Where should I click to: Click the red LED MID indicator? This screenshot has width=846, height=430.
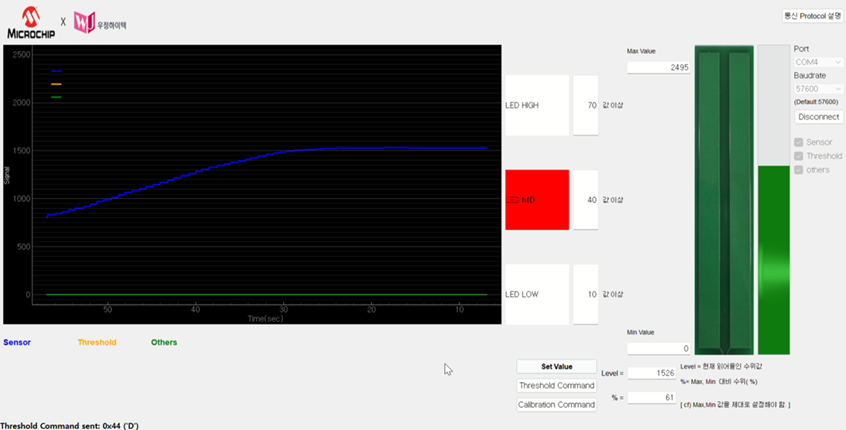(537, 200)
